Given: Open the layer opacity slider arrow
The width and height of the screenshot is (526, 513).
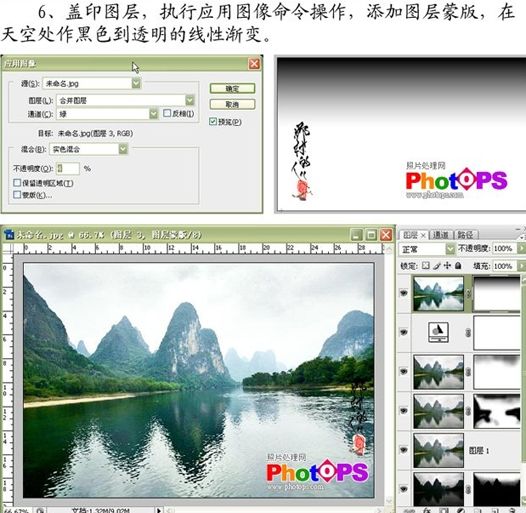Looking at the screenshot, I should (x=521, y=249).
